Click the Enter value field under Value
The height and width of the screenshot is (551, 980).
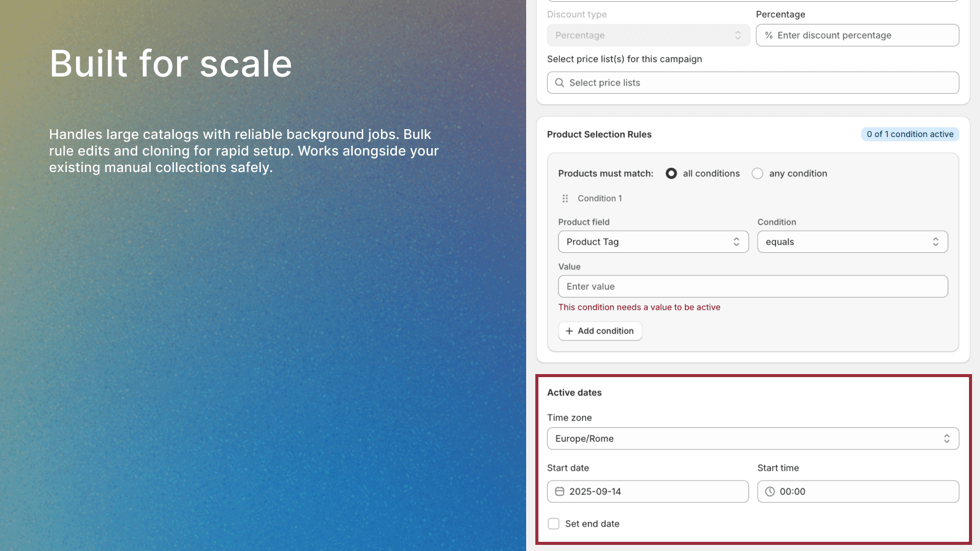(753, 286)
